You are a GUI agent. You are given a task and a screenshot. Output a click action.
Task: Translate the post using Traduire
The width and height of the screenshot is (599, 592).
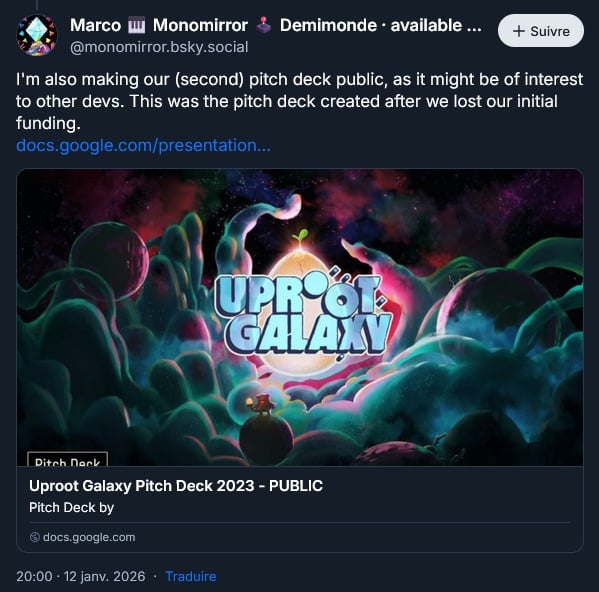pyautogui.click(x=191, y=576)
